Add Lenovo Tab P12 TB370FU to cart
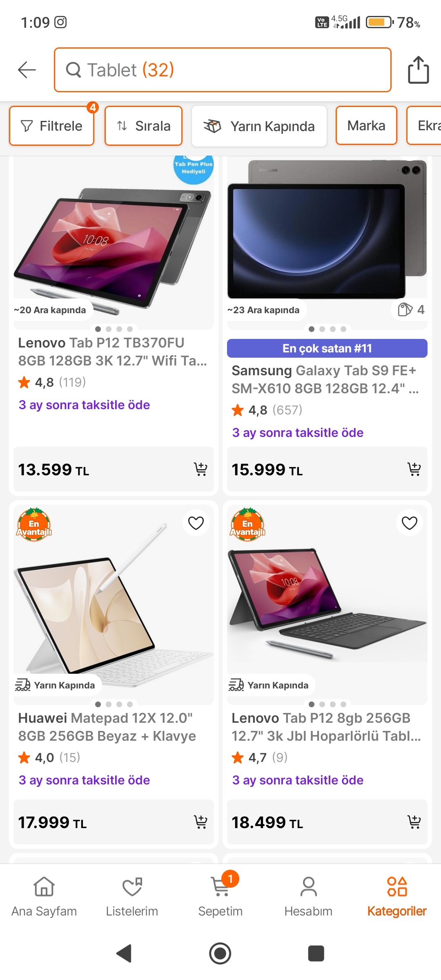Viewport: 441px width, 980px height. 200,469
